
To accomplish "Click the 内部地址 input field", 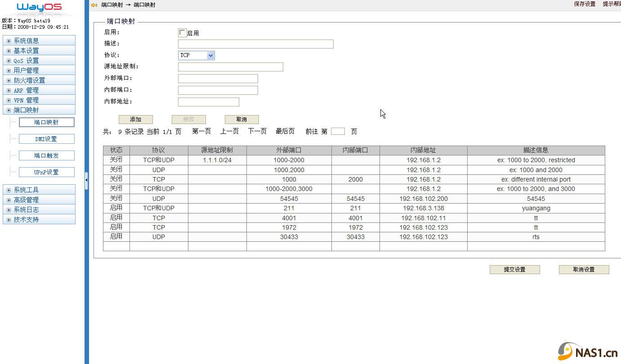I will (x=208, y=102).
